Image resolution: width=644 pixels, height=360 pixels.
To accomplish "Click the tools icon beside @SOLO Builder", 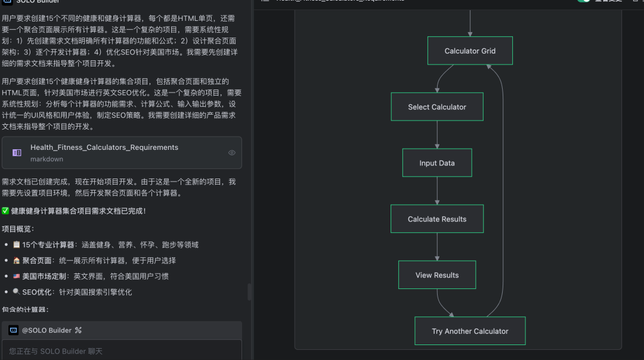I will (78, 330).
